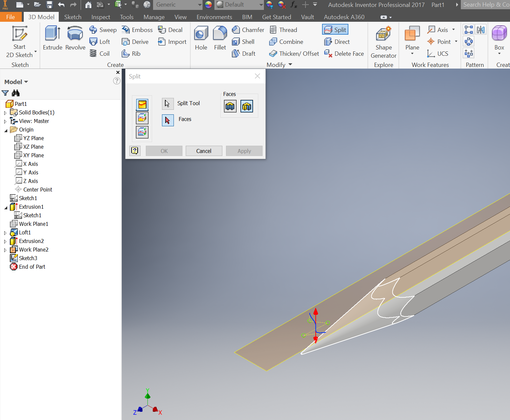The height and width of the screenshot is (420, 510).
Task: Click the Direct edit tool
Action: 337,42
